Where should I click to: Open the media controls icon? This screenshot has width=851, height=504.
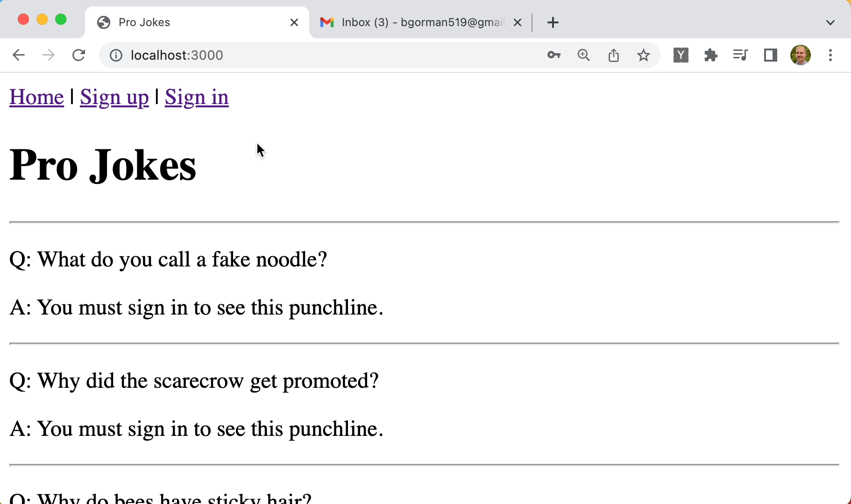tap(741, 55)
